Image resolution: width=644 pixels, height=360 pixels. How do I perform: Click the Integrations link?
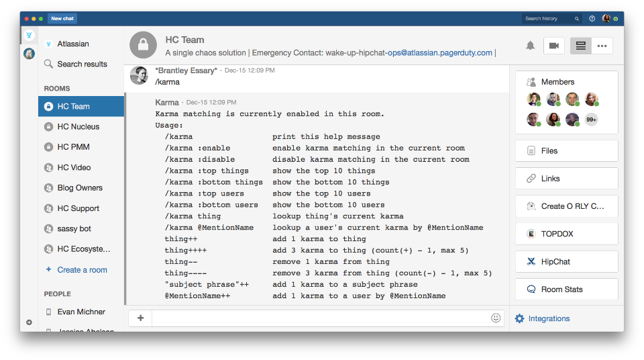[549, 318]
